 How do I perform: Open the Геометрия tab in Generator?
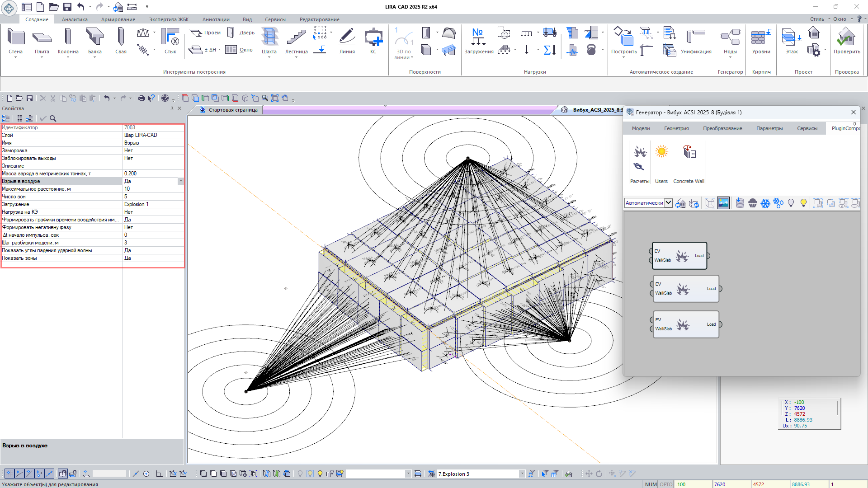(x=676, y=128)
